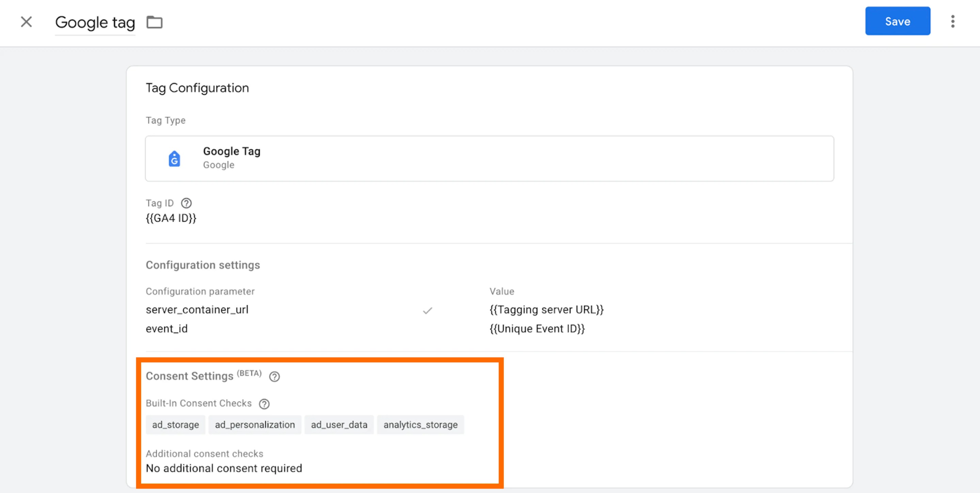
Task: Click the Configuration settings heading
Action: 203,265
